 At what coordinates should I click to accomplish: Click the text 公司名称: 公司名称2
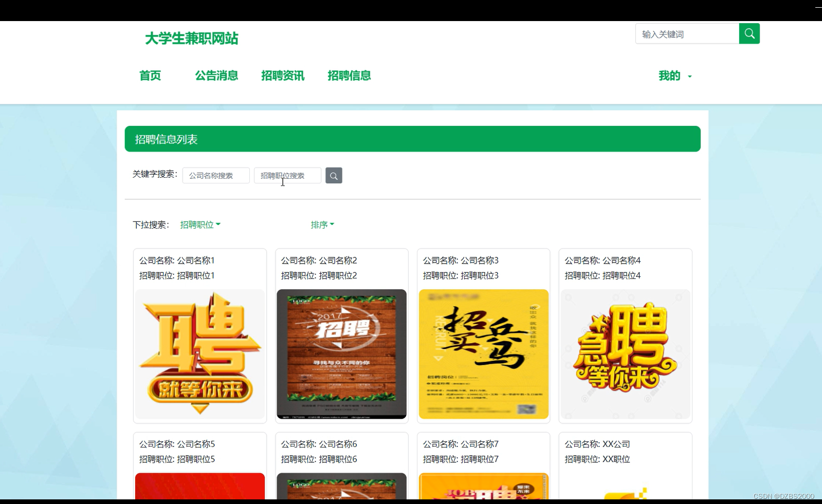coord(319,260)
